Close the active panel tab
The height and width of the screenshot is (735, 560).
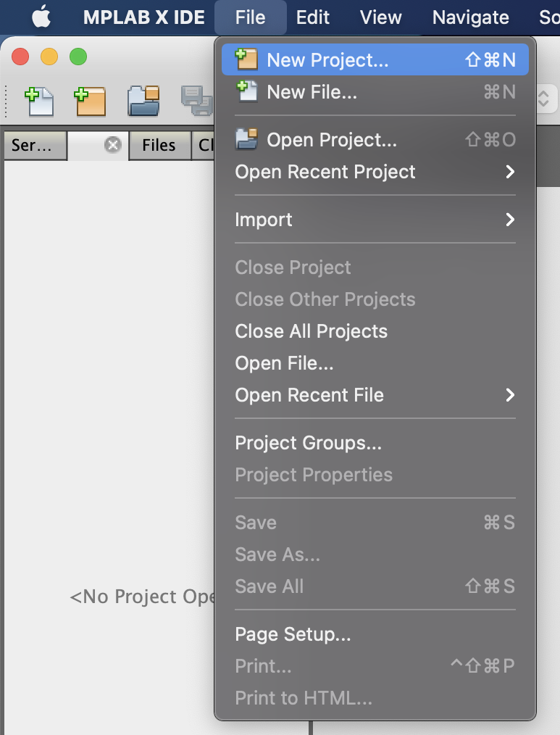(x=112, y=145)
